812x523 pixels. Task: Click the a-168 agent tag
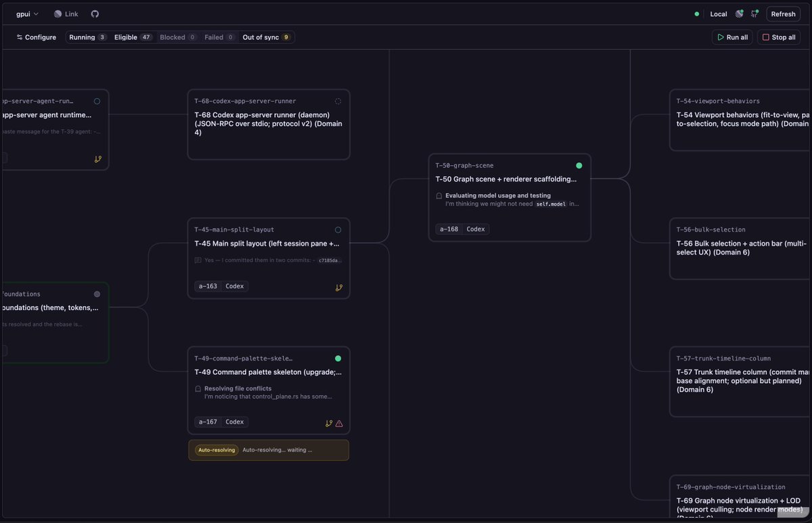point(449,229)
